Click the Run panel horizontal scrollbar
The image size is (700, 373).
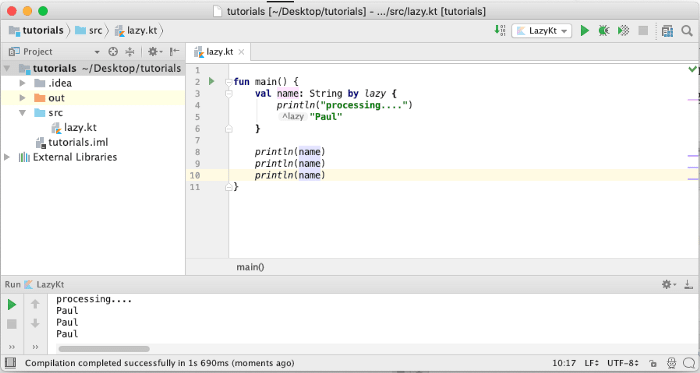[104, 349]
